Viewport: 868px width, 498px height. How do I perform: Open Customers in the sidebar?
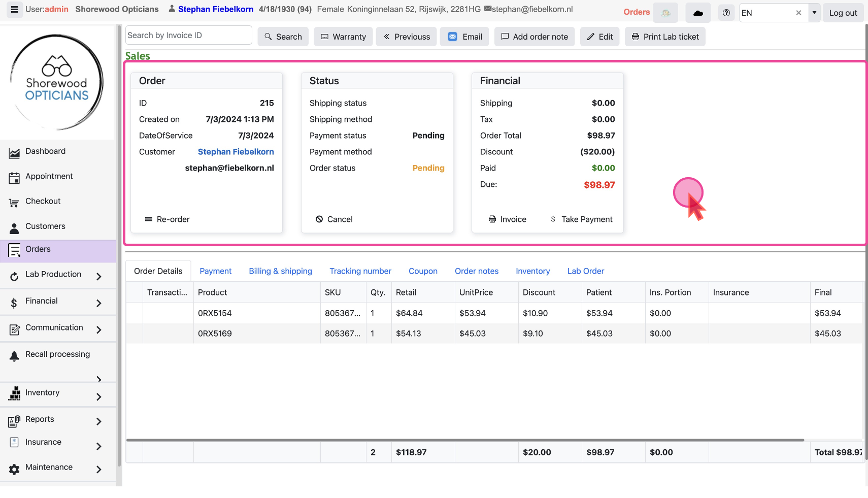[45, 226]
